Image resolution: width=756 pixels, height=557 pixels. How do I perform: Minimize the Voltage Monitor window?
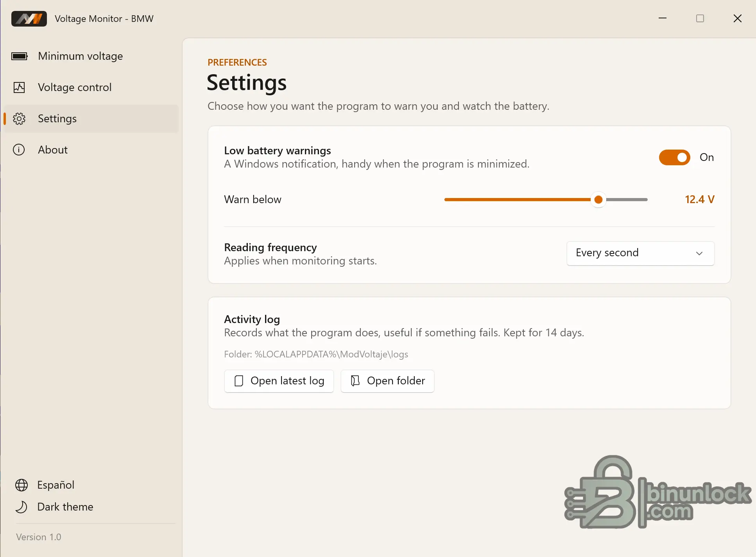pos(663,18)
